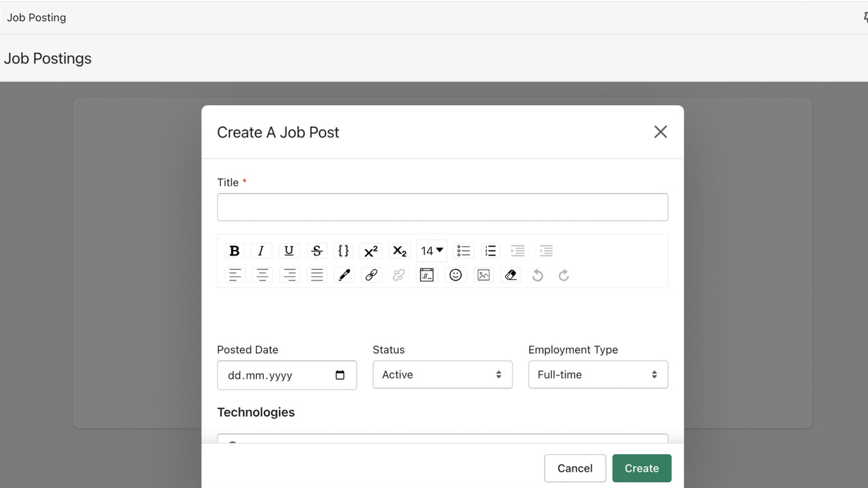The image size is (868, 488).
Task: Create the job post
Action: (x=641, y=468)
